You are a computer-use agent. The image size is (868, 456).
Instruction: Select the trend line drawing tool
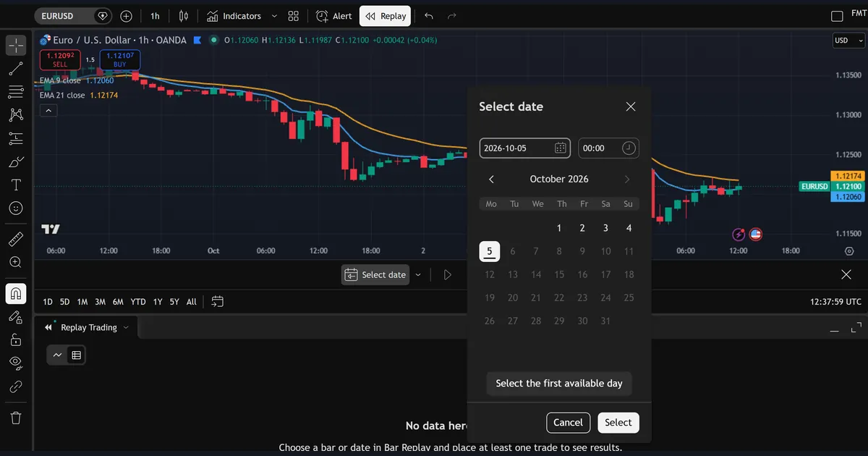point(16,69)
